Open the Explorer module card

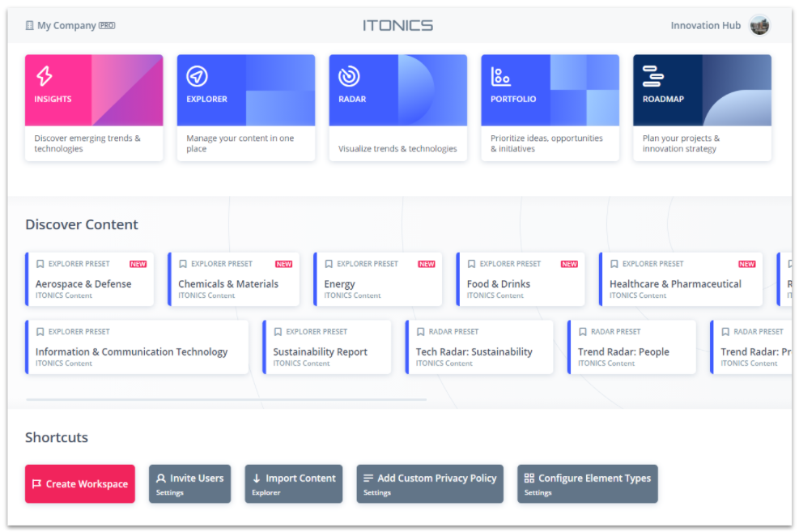pos(246,108)
